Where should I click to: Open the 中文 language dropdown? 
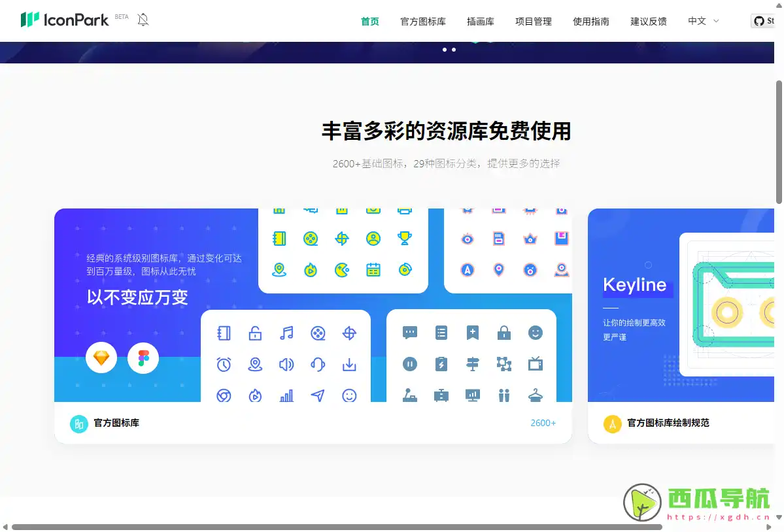point(702,21)
